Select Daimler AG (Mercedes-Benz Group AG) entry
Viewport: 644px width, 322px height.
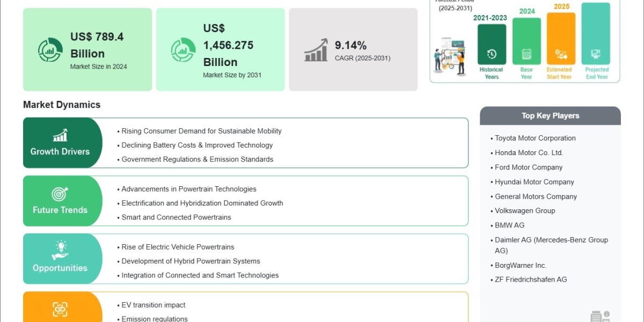coord(551,245)
